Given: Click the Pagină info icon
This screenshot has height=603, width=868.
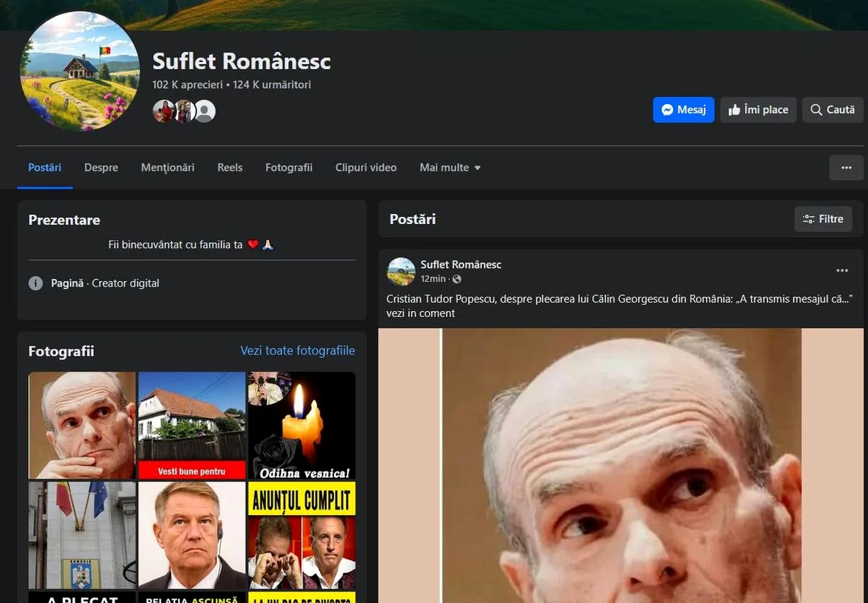Looking at the screenshot, I should (35, 283).
